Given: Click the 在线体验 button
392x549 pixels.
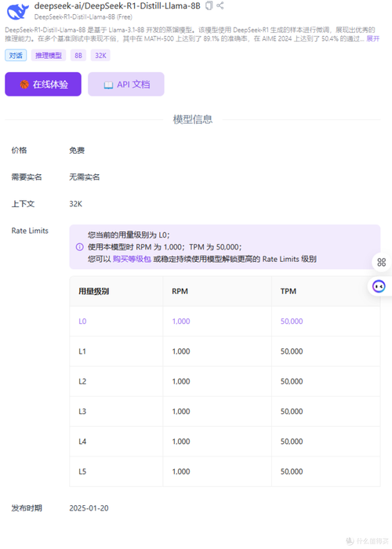Looking at the screenshot, I should [43, 84].
